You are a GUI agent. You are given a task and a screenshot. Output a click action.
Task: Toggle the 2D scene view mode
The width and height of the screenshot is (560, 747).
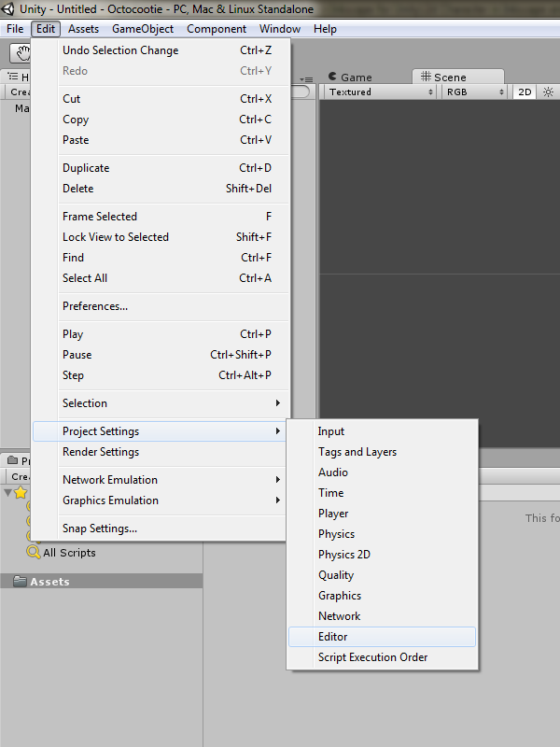pyautogui.click(x=525, y=92)
